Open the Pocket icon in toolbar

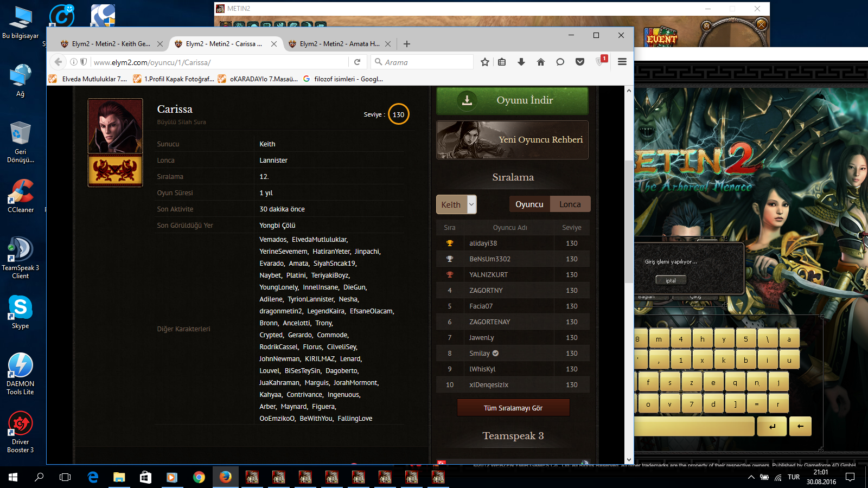pyautogui.click(x=580, y=62)
